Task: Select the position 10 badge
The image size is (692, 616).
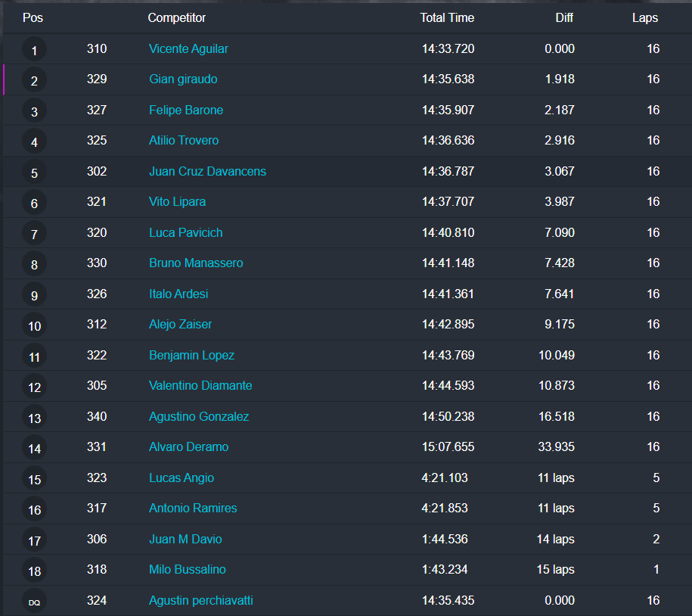Action: click(34, 326)
